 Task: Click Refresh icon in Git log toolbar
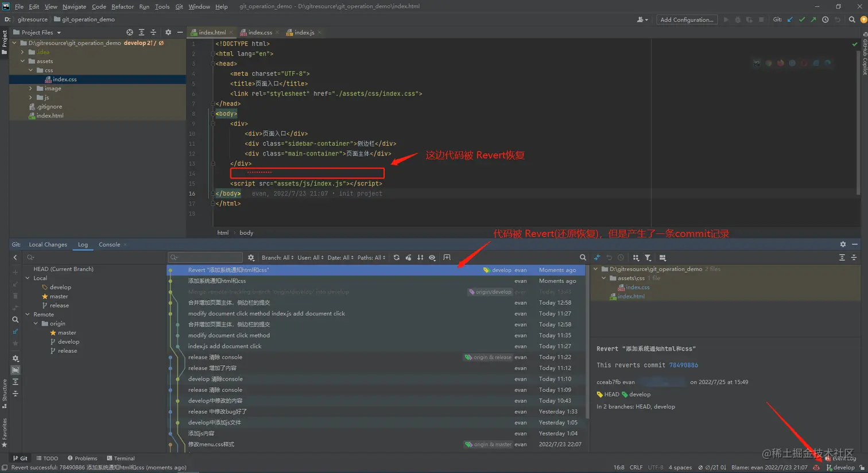(396, 258)
